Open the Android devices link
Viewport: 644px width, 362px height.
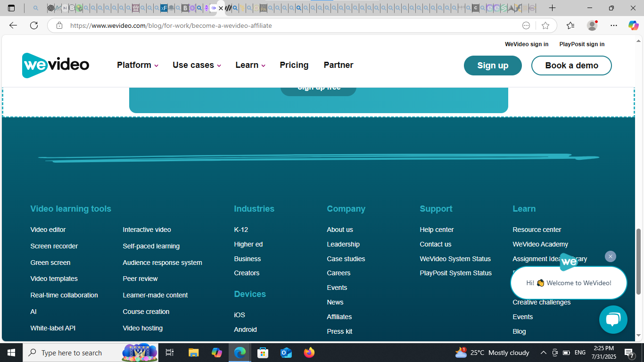click(245, 329)
